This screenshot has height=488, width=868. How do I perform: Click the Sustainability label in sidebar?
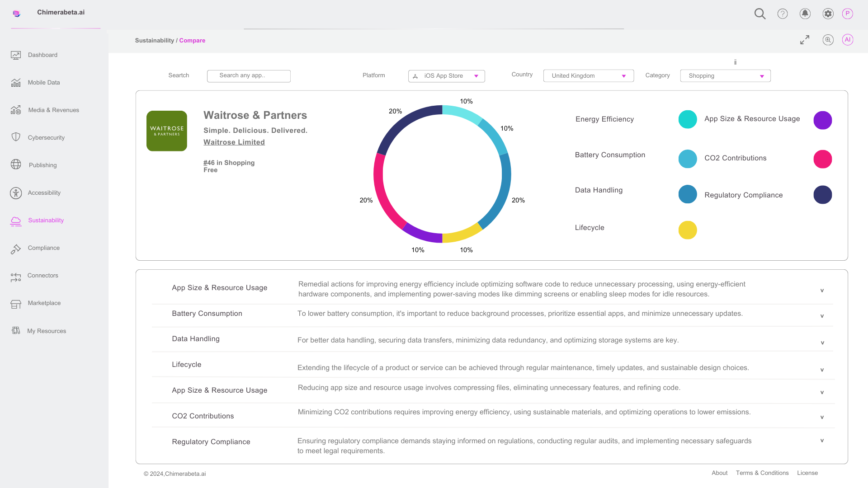tap(46, 221)
